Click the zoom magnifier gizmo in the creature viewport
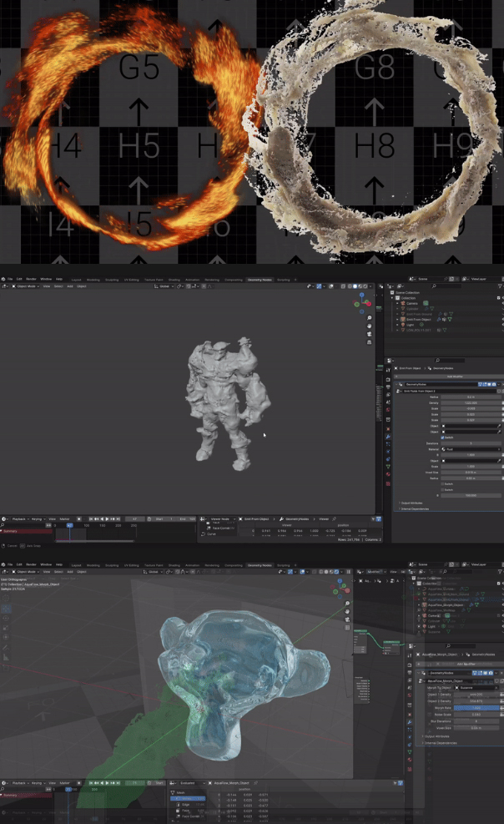The width and height of the screenshot is (504, 824). [x=369, y=318]
